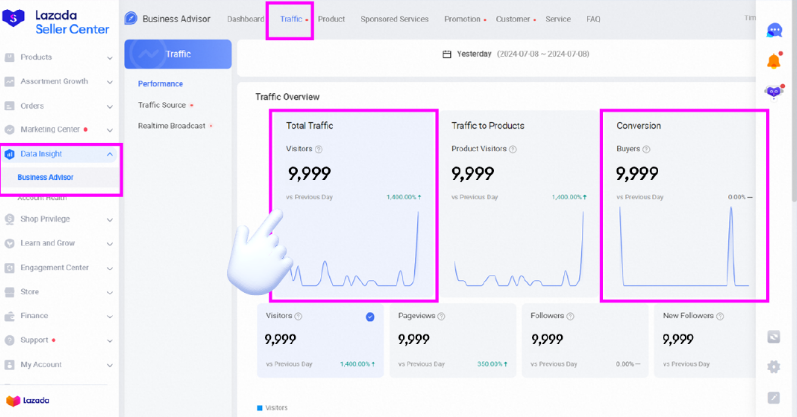Open the chat messages icon
The width and height of the screenshot is (797, 417).
[x=773, y=30]
